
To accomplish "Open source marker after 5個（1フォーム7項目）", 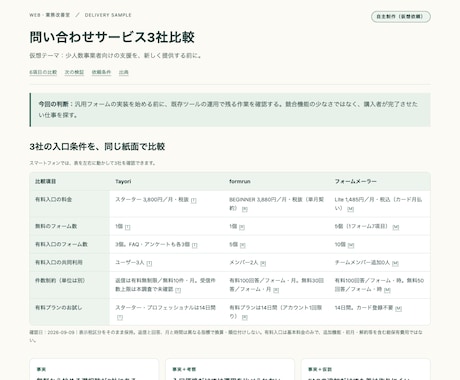I will pyautogui.click(x=396, y=227).
